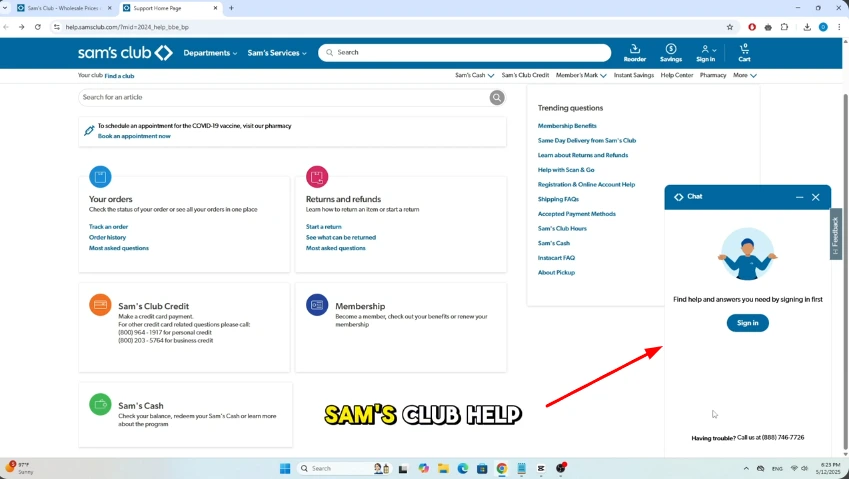Click Book an appointment now link

click(134, 136)
